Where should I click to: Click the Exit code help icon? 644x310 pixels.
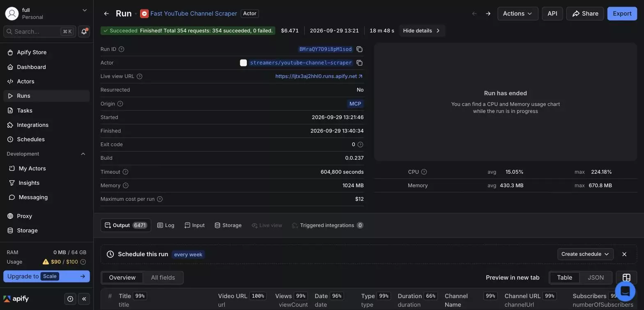click(x=361, y=145)
